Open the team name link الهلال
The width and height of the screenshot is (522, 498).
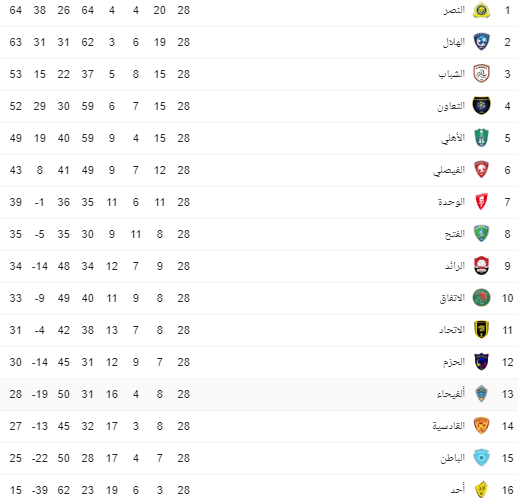[454, 42]
